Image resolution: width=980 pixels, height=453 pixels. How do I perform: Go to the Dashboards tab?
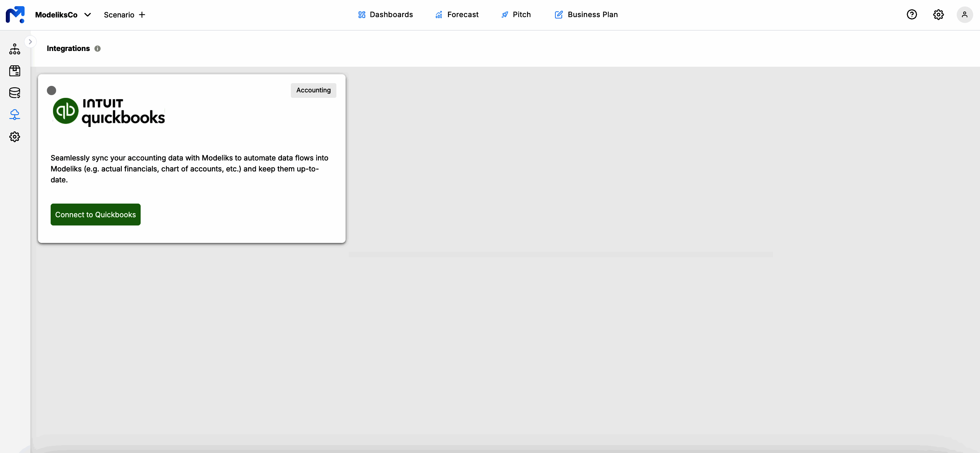pos(385,14)
